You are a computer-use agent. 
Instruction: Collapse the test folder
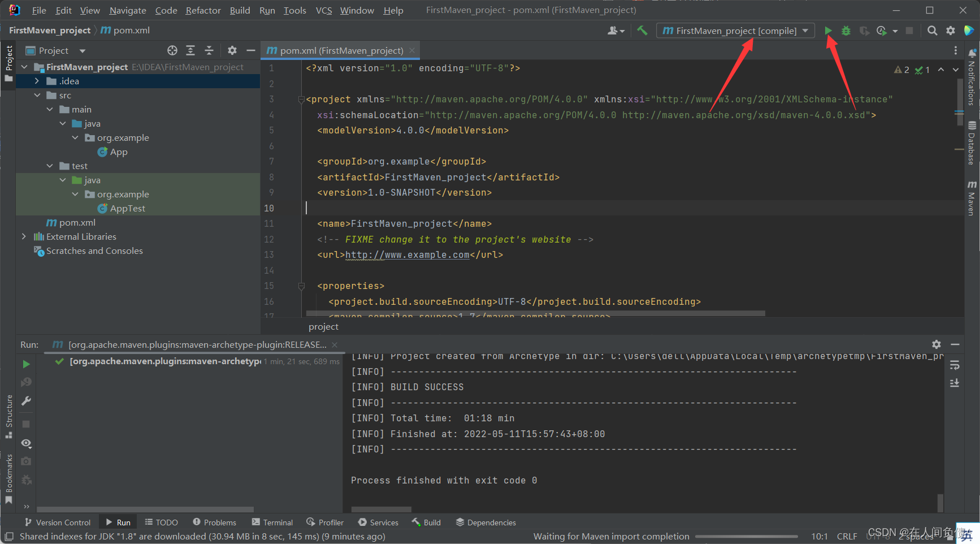pyautogui.click(x=50, y=166)
